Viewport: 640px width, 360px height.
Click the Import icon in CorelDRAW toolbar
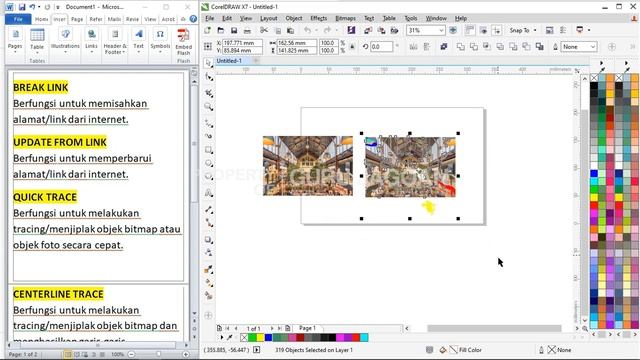[368, 31]
